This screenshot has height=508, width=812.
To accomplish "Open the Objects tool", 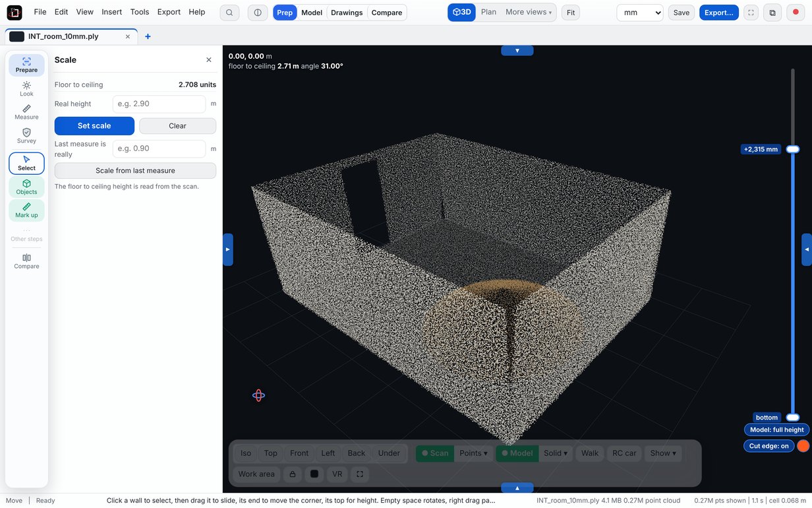I will [x=26, y=187].
